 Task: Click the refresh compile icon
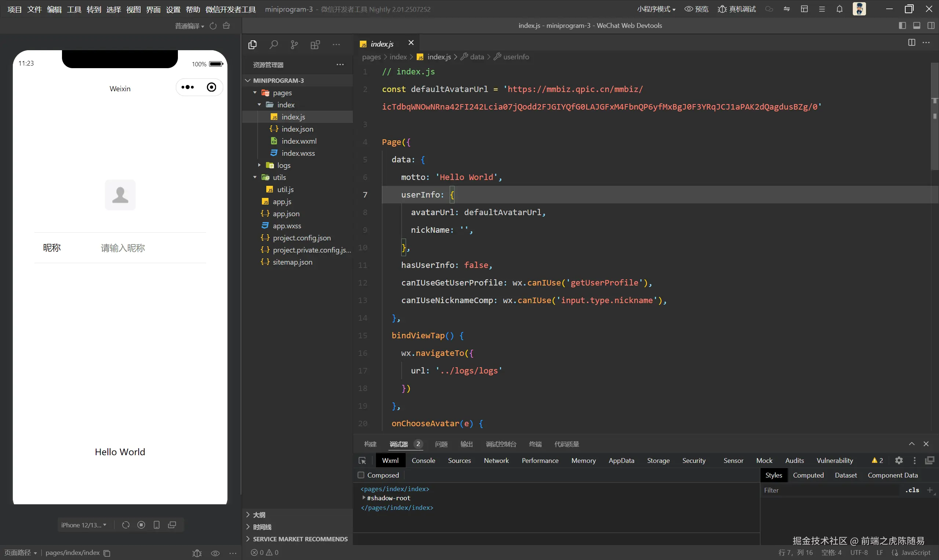[213, 26]
